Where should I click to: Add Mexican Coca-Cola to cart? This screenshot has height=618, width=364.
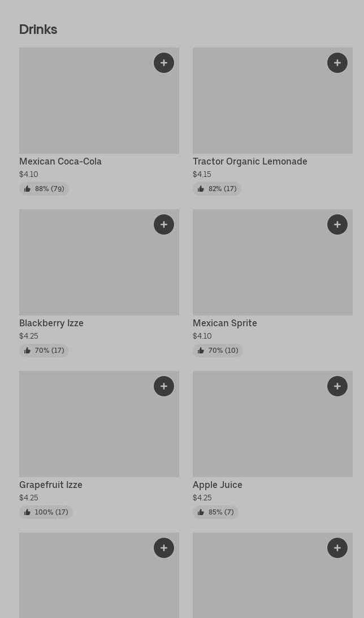tap(164, 63)
